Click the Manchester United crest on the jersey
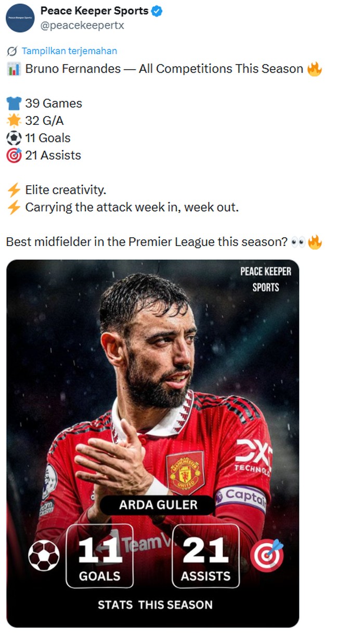Screen dimensions: 364x642 coord(185,472)
